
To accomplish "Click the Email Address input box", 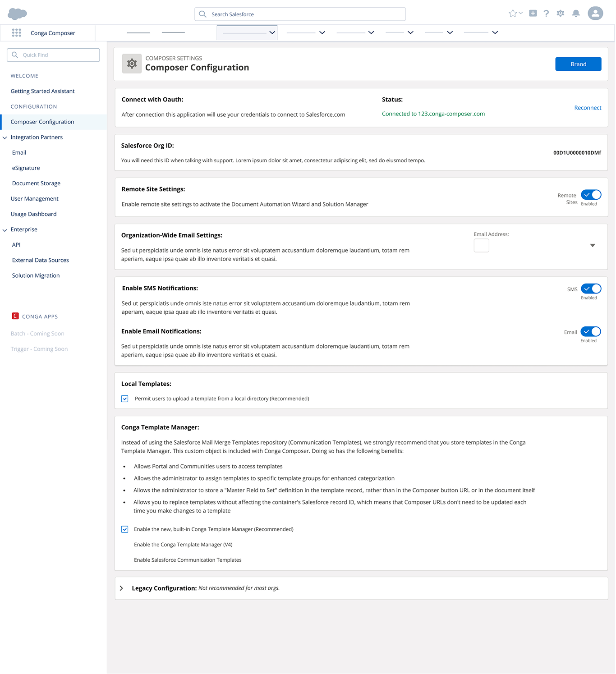I will click(x=481, y=245).
